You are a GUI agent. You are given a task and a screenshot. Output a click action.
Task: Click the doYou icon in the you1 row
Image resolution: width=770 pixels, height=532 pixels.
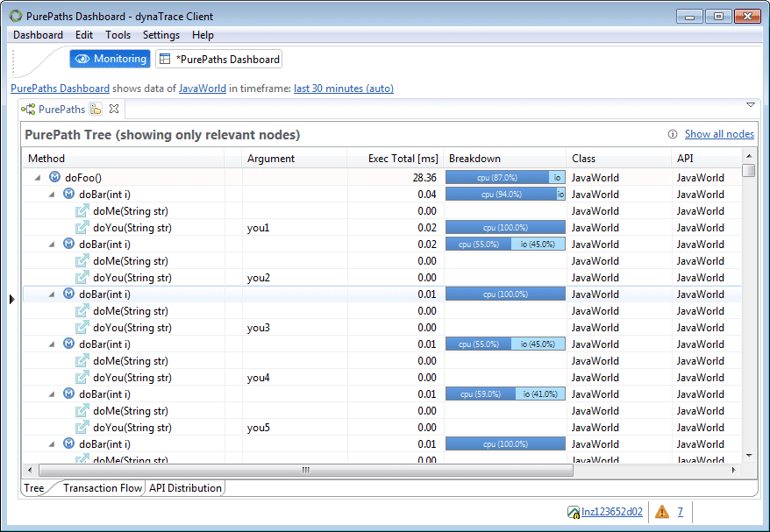point(82,228)
